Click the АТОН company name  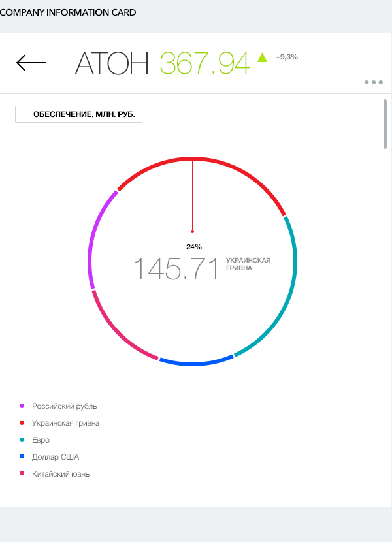112,63
